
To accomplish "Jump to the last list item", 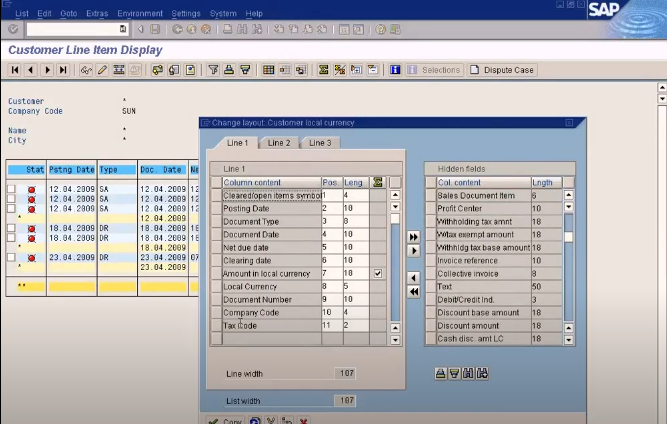I will (63, 70).
